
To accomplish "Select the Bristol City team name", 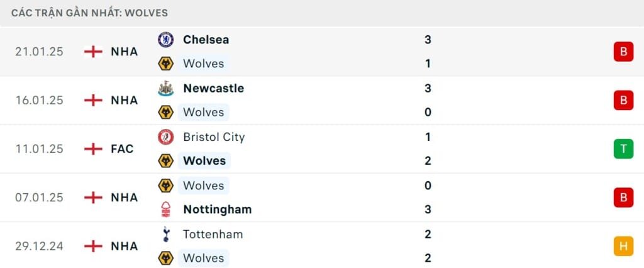I will pos(214,137).
